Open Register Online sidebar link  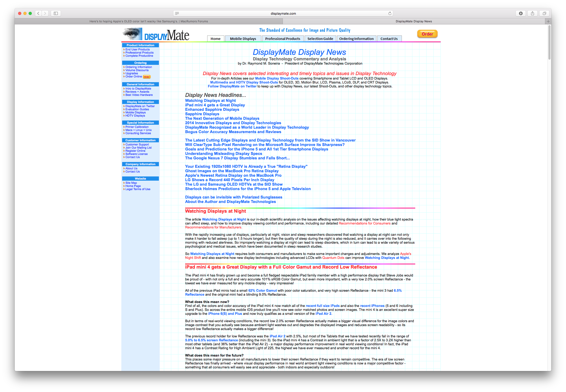point(135,151)
